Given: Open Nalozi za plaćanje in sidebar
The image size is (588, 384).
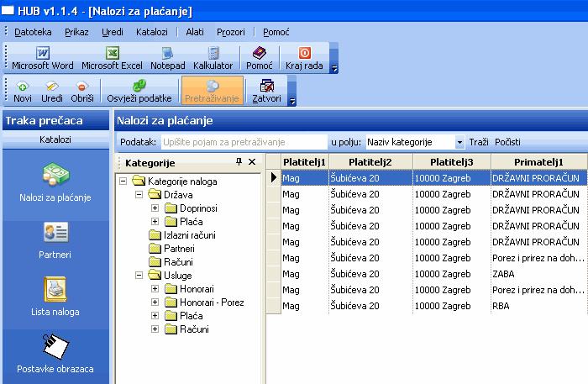Looking at the screenshot, I should pyautogui.click(x=55, y=182).
